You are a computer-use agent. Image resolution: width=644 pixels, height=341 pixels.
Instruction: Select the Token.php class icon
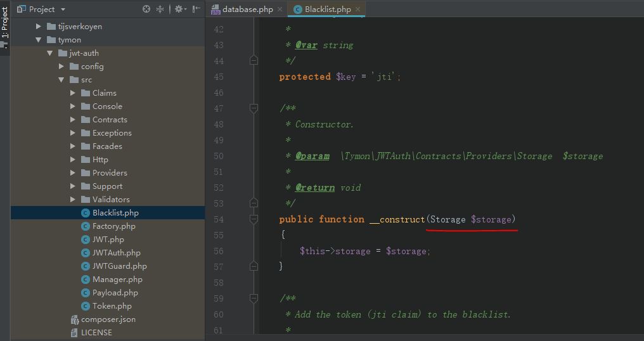[86, 306]
